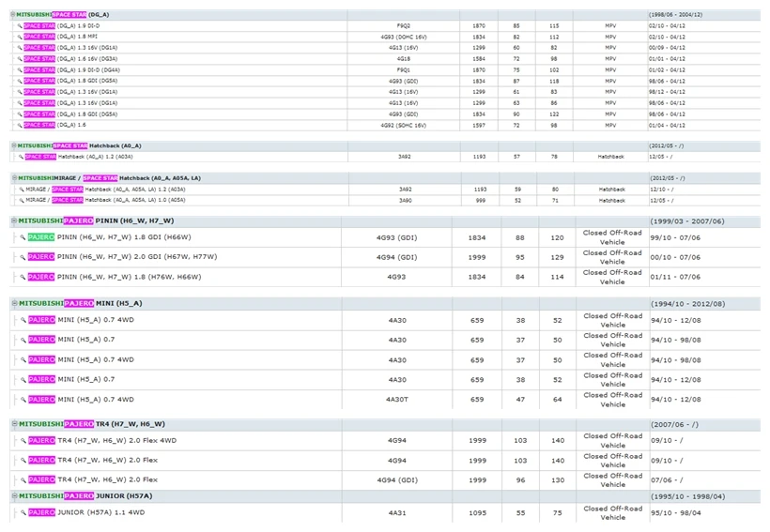Click magnifier for PAJERO TR4 2.0 Flex 96 kW
770x532 pixels.
click(x=23, y=480)
